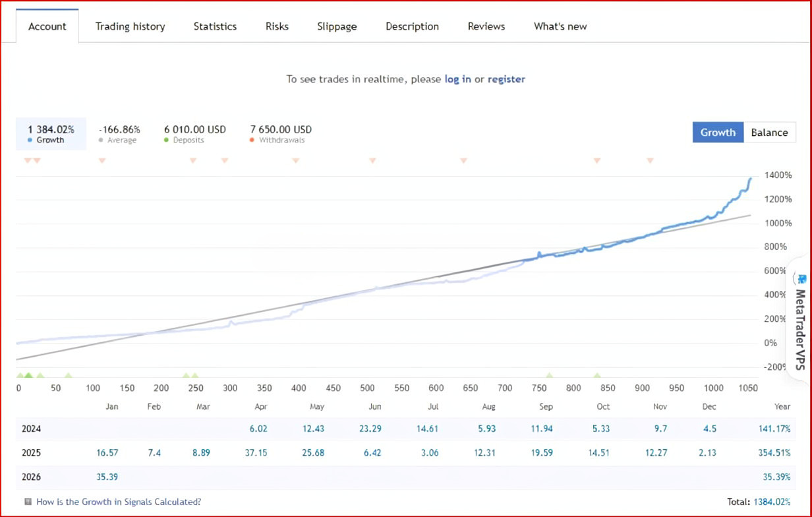812x517 pixels.
Task: Click the green Deposits legend dot
Action: [166, 140]
